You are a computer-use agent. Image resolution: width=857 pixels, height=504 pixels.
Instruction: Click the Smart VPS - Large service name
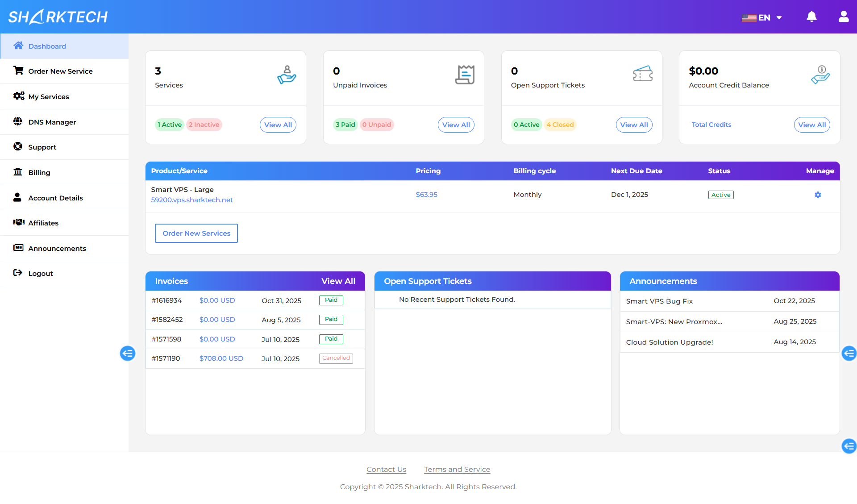(x=182, y=190)
